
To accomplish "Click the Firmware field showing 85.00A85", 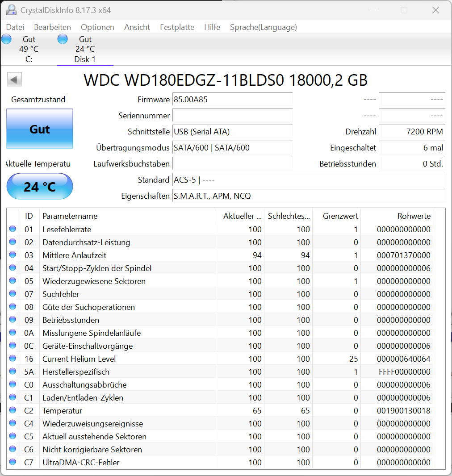I will [232, 100].
